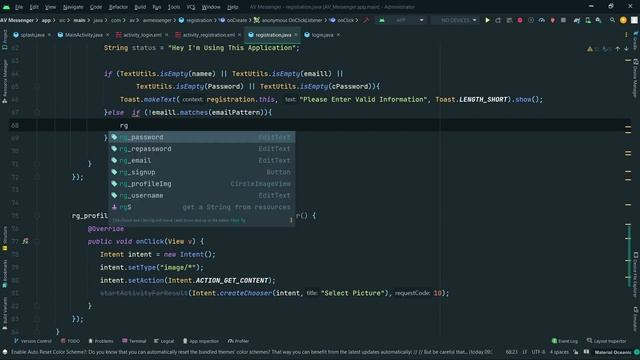This screenshot has width=640, height=360.
Task: Click the Material Oceanic theme indicator
Action: point(613,352)
